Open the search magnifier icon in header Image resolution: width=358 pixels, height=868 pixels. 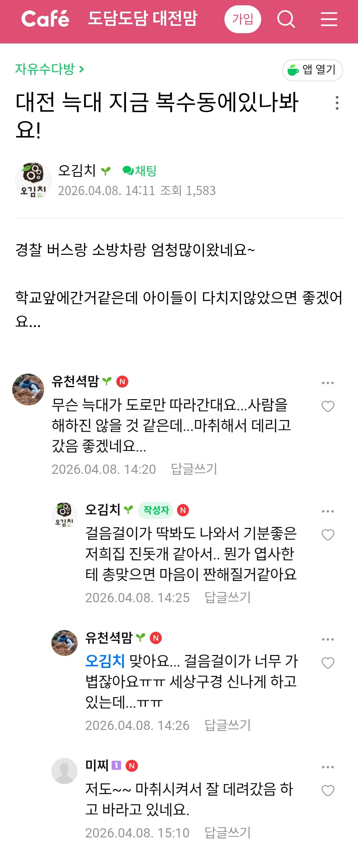pyautogui.click(x=286, y=19)
